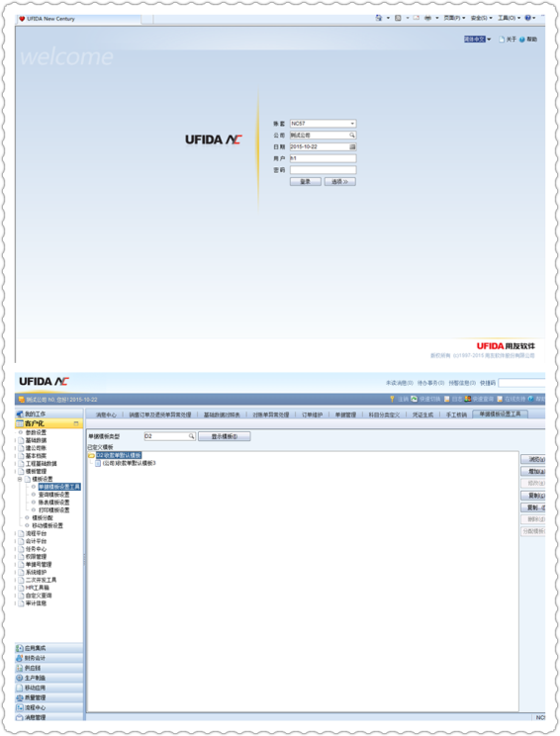Collapse the 客户化 sidebar panel
The width and height of the screenshot is (560, 736).
[76, 423]
